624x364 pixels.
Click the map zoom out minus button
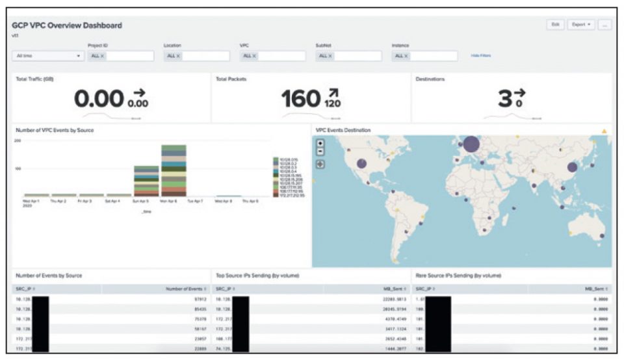(320, 151)
